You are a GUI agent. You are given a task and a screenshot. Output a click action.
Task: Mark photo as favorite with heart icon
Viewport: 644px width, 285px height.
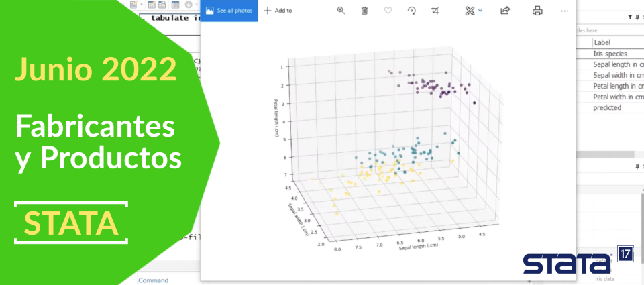(x=388, y=11)
